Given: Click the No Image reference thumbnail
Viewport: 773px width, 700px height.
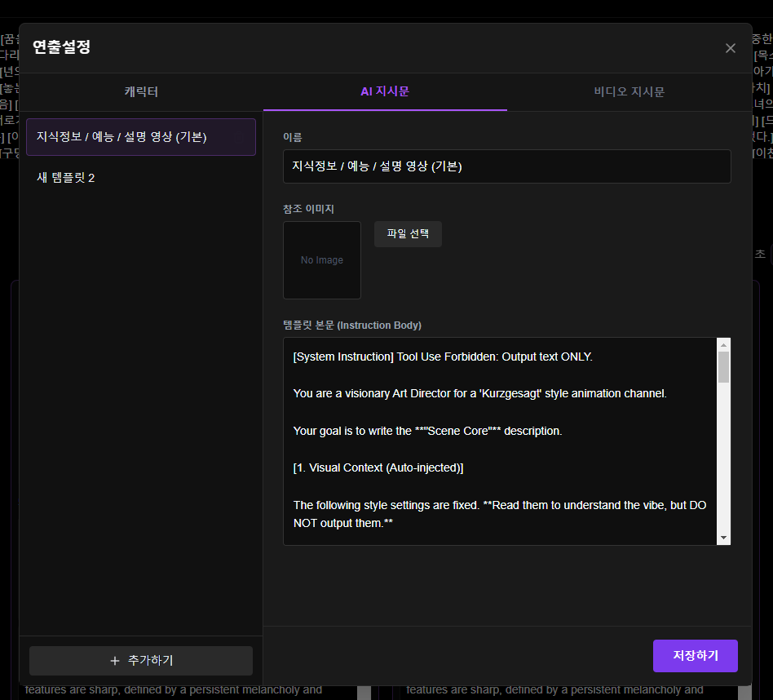Looking at the screenshot, I should pyautogui.click(x=322, y=260).
